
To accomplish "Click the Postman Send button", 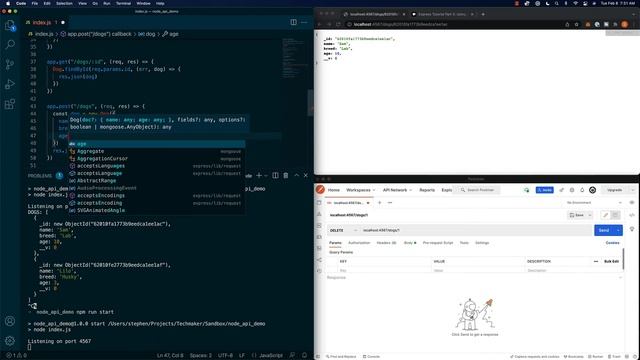I will pos(604,231).
